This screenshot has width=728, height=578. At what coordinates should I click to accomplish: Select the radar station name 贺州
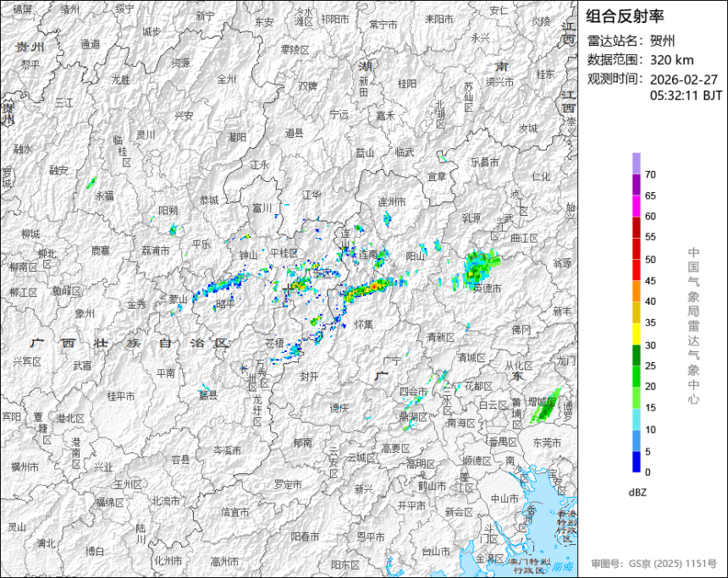(x=663, y=41)
